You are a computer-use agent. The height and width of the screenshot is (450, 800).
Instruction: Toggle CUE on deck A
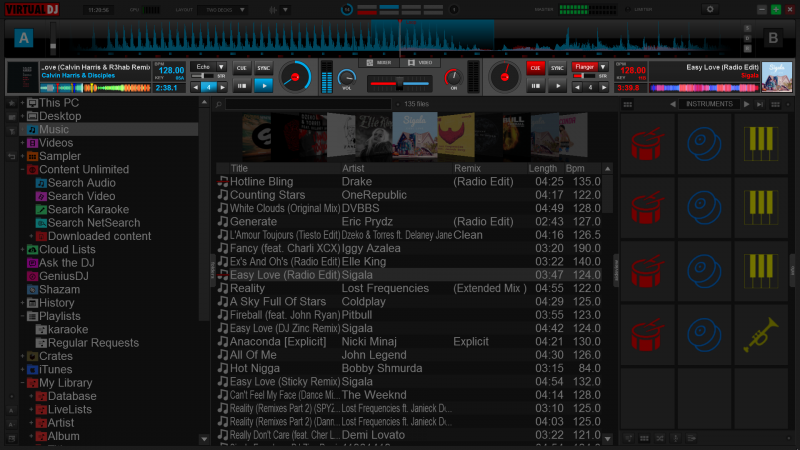(x=241, y=68)
